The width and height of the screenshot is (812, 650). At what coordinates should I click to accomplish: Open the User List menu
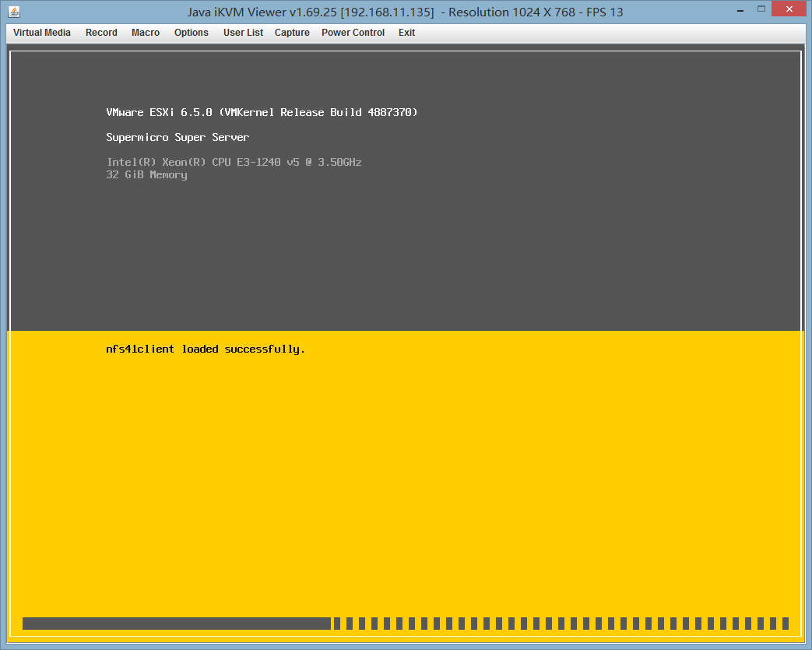point(243,33)
